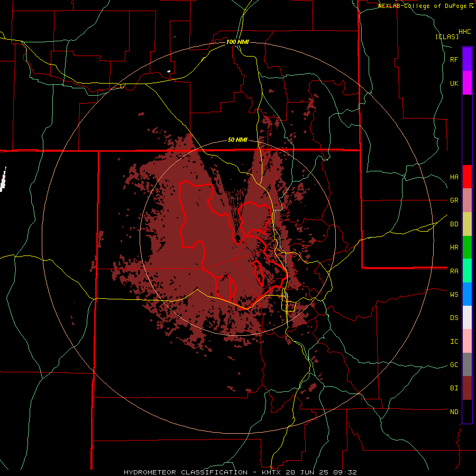Image resolution: width=476 pixels, height=476 pixels.
Task: Click the 20 JUN 25 date text
Action: (307, 472)
